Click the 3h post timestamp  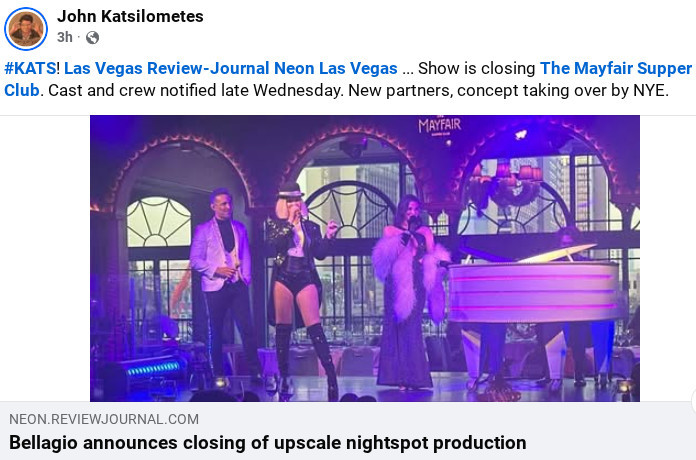[64, 37]
